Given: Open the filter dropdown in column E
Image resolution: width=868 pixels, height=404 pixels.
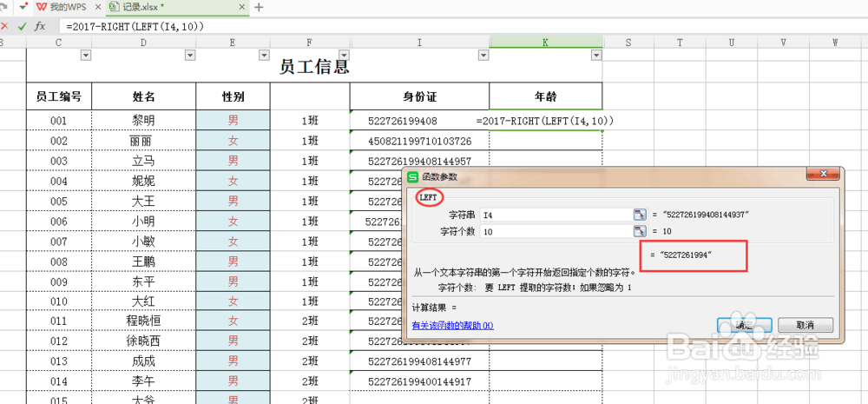Looking at the screenshot, I should tap(264, 55).
